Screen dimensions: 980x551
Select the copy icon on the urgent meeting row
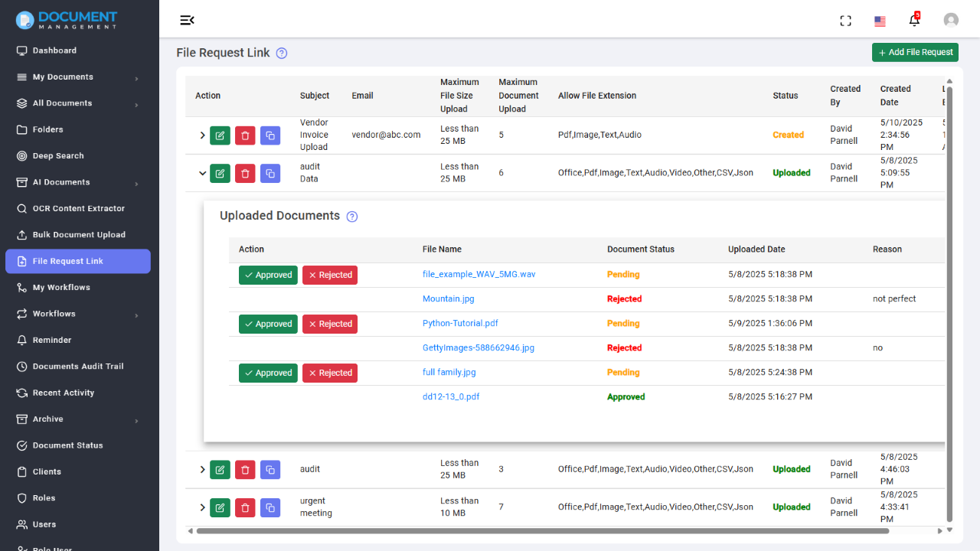tap(269, 507)
